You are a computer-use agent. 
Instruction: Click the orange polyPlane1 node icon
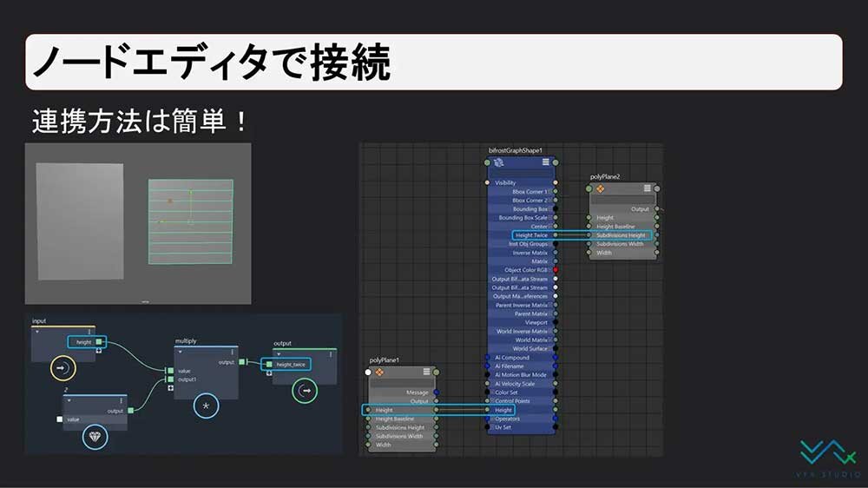pos(380,373)
